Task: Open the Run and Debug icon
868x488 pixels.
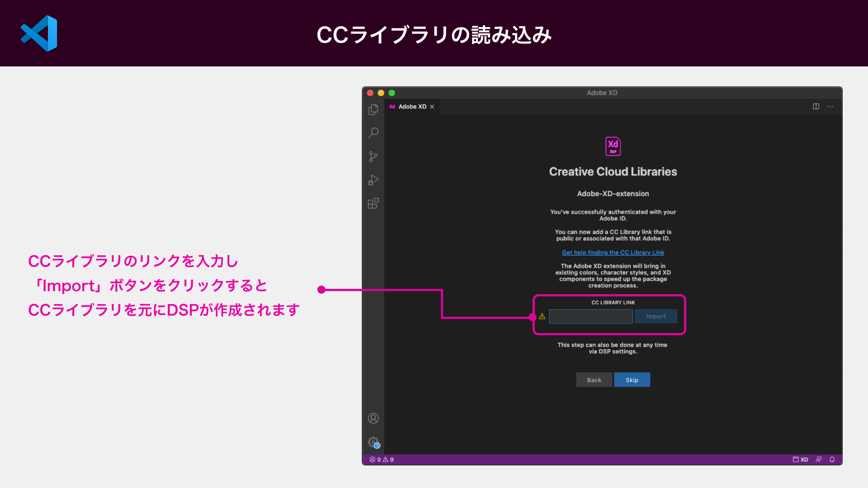Action: pyautogui.click(x=373, y=180)
